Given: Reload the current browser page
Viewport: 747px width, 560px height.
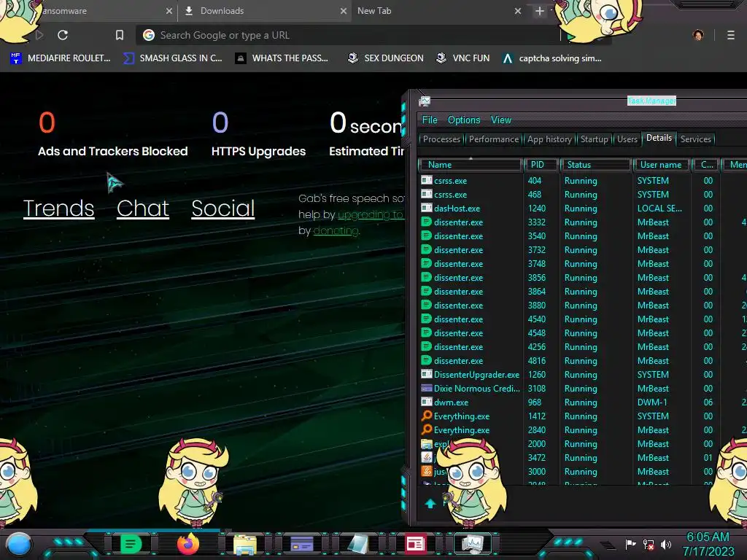Looking at the screenshot, I should pyautogui.click(x=63, y=35).
